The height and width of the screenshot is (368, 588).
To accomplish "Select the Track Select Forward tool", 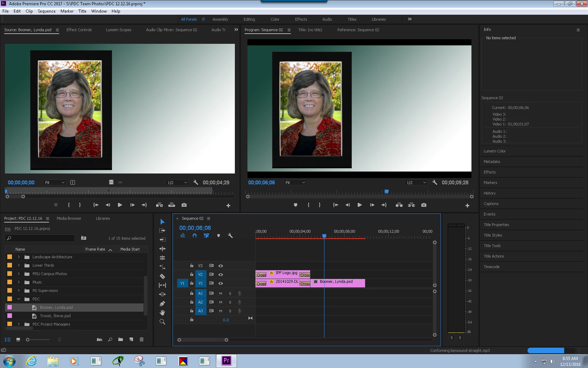I will 162,231.
